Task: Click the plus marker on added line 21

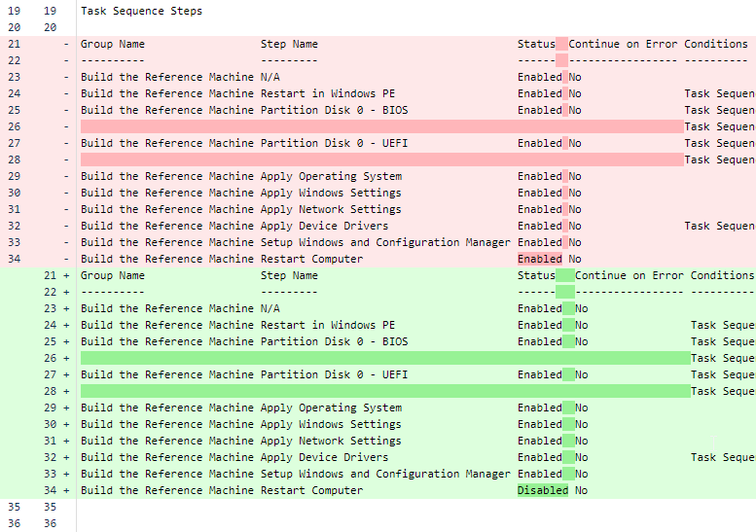Action: [66, 275]
